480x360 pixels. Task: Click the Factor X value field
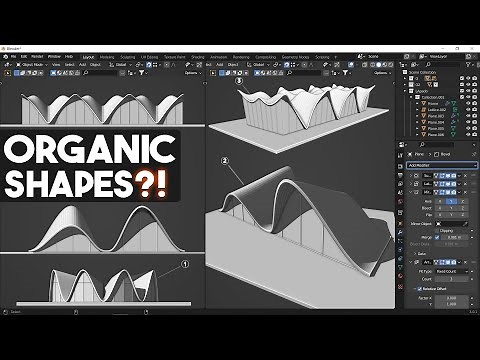(x=452, y=298)
